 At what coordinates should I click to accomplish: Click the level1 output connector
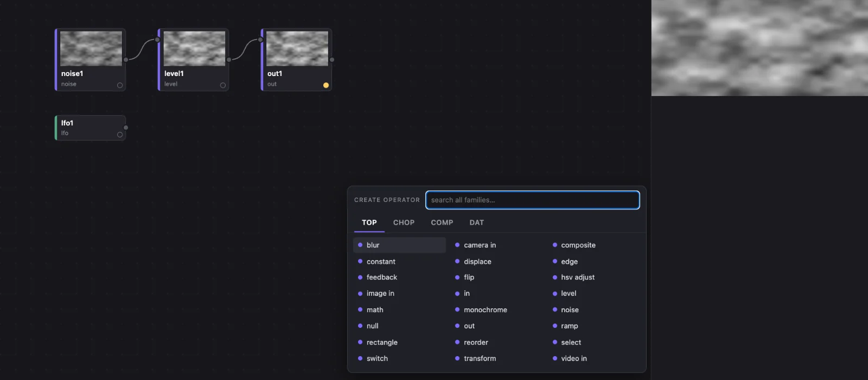pos(229,60)
